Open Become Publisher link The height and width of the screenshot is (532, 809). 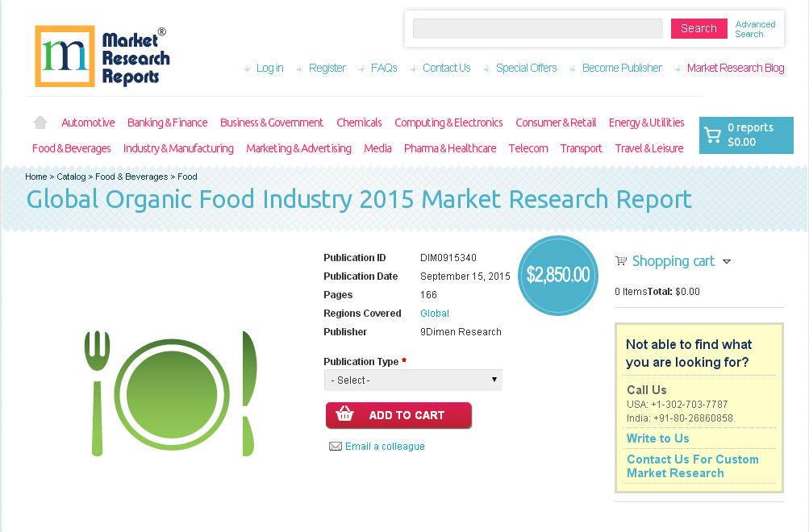tap(622, 68)
